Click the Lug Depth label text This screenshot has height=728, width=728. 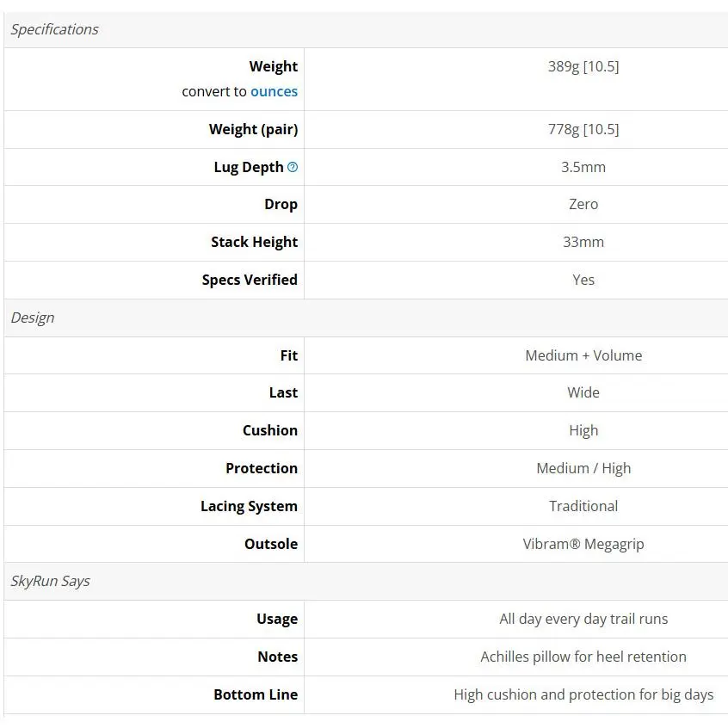(x=249, y=167)
